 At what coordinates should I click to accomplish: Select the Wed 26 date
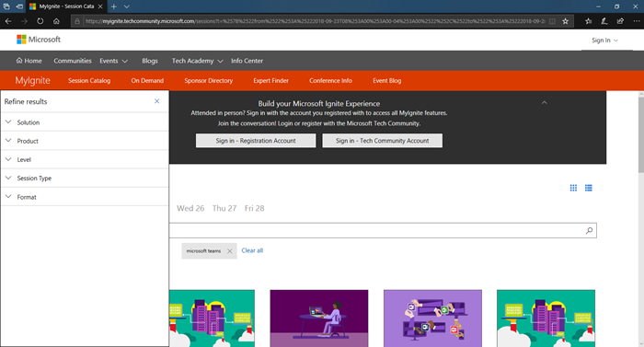(x=190, y=208)
